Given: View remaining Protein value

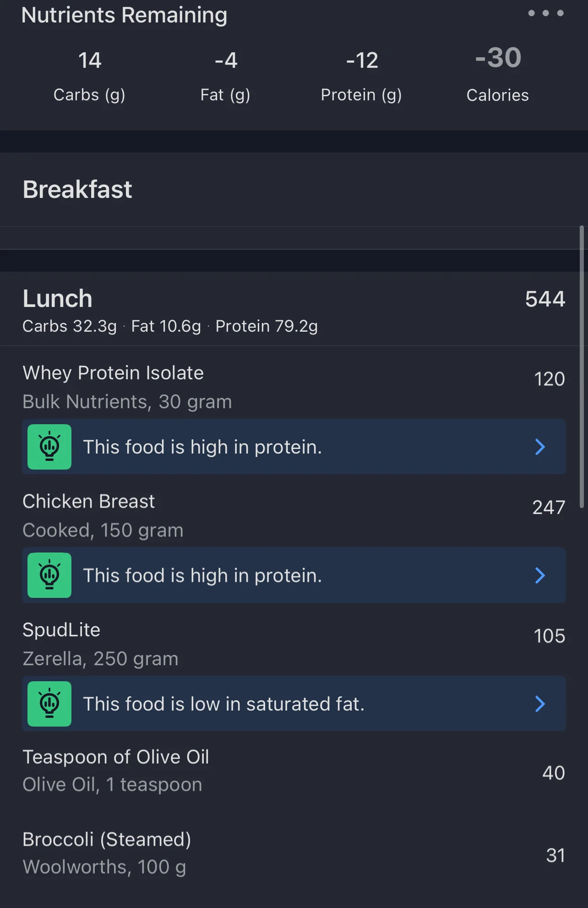Looking at the screenshot, I should [x=362, y=60].
